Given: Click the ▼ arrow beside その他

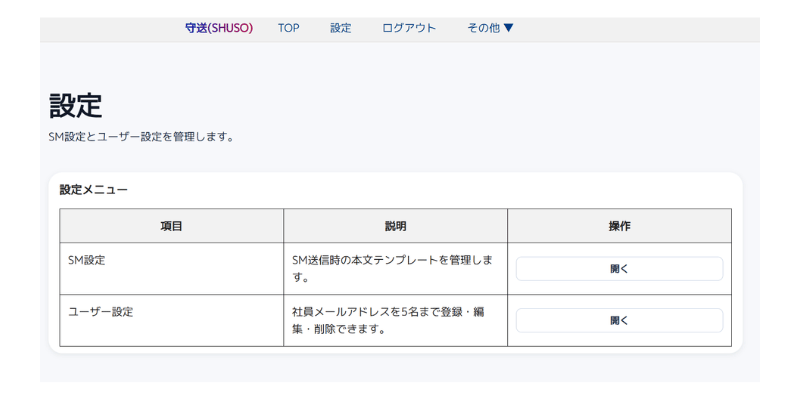Looking at the screenshot, I should [x=509, y=28].
